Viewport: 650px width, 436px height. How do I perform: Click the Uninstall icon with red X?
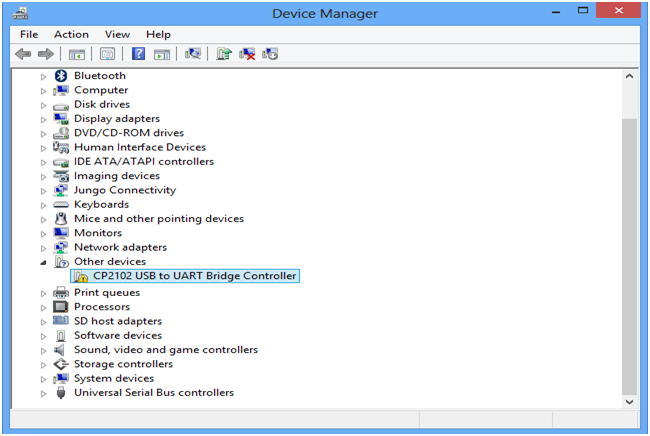(x=247, y=54)
